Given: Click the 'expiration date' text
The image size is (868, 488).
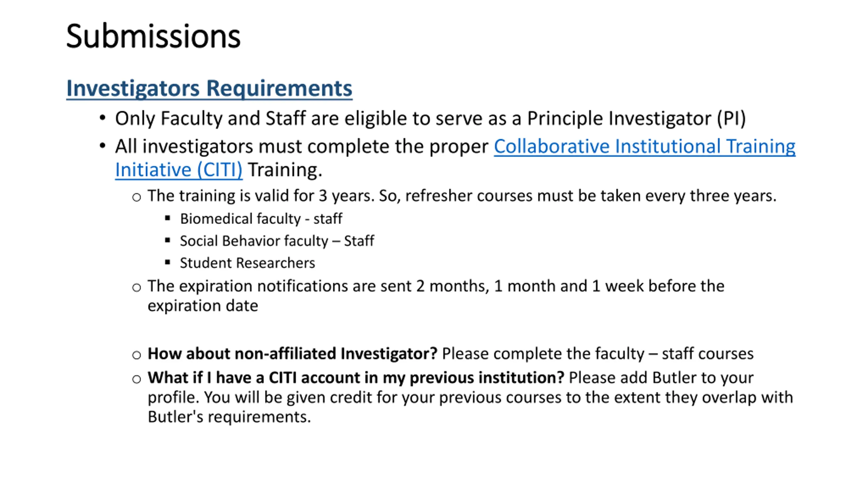Looking at the screenshot, I should [x=203, y=306].
